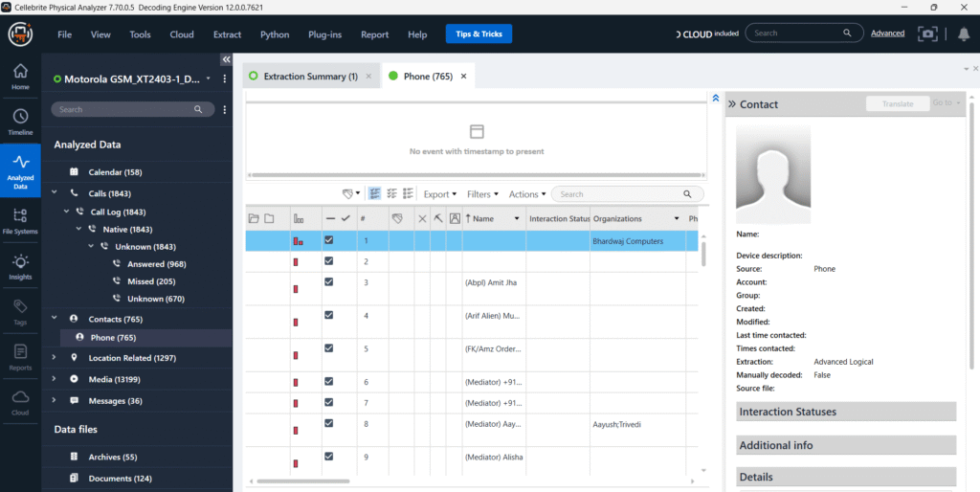Open the tags dropdown in table toolbar
This screenshot has height=492, width=980.
[x=351, y=193]
